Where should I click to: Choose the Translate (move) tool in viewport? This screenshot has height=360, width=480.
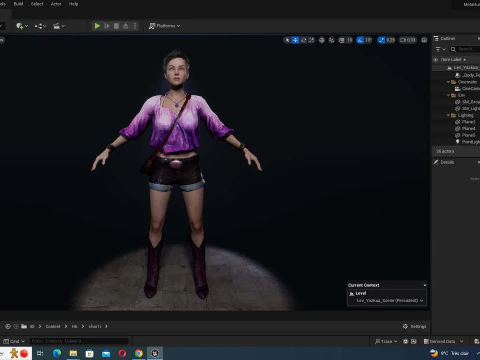pyautogui.click(x=295, y=40)
